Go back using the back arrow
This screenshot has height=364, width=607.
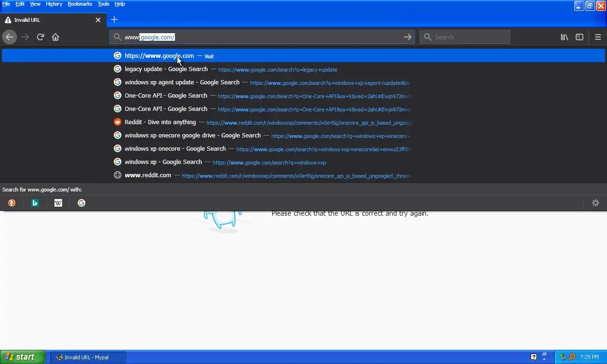tap(9, 37)
